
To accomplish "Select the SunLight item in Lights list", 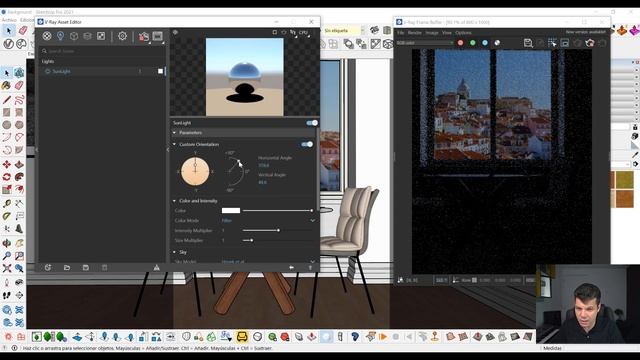I will [x=102, y=71].
